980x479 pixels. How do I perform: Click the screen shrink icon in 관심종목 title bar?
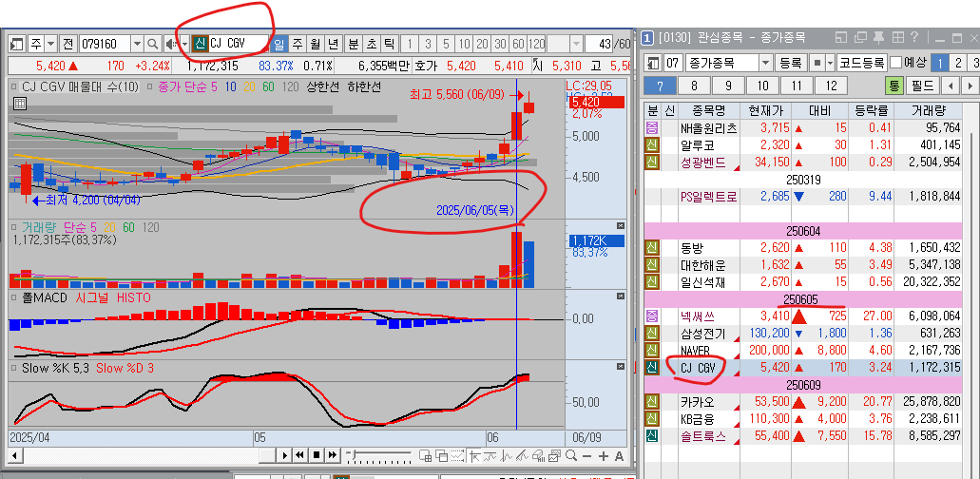point(841,37)
